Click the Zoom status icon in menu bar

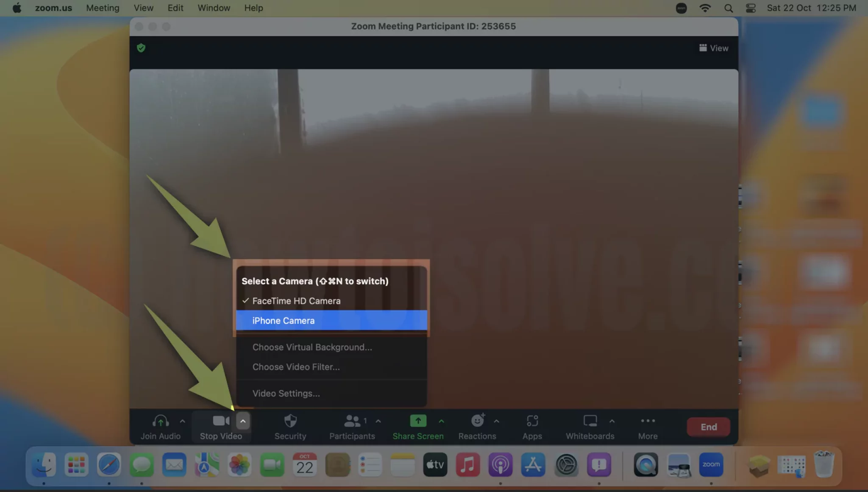coord(681,8)
